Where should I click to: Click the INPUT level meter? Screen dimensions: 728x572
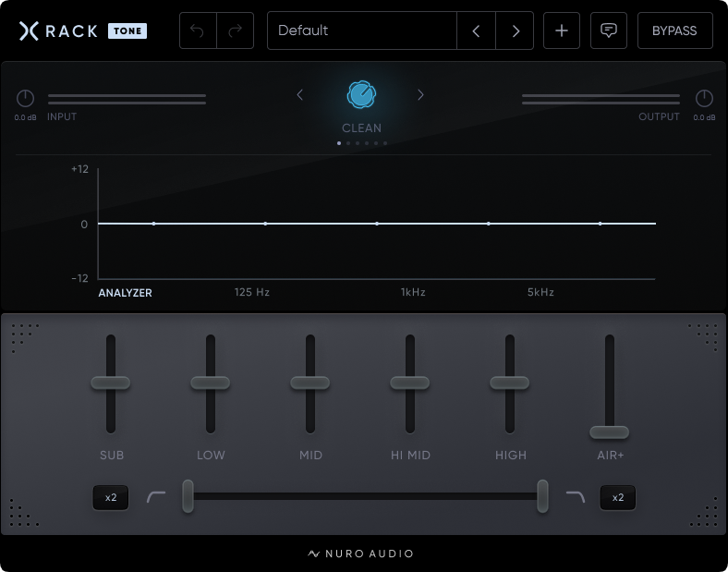pyautogui.click(x=127, y=100)
